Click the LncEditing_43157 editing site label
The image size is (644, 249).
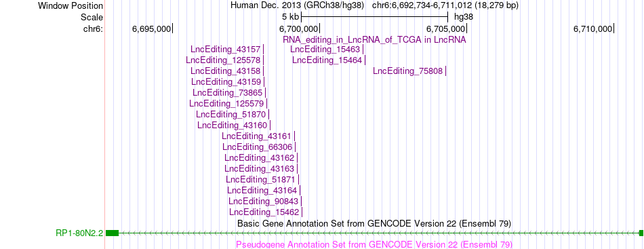[226, 50]
